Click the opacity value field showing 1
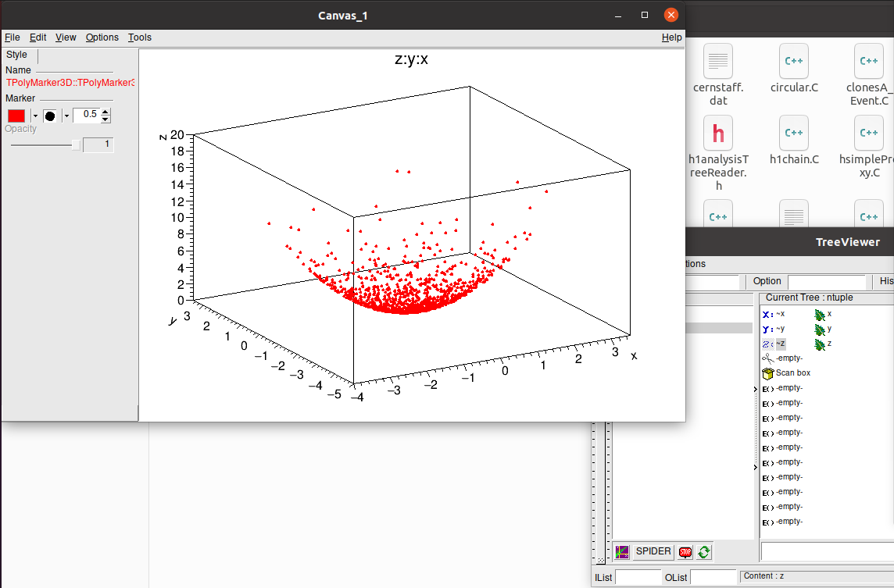This screenshot has width=894, height=588. pos(98,144)
